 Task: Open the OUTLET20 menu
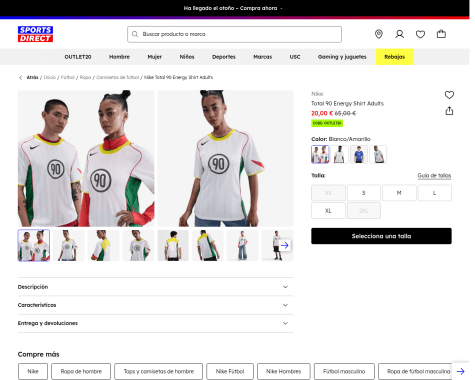tap(78, 57)
